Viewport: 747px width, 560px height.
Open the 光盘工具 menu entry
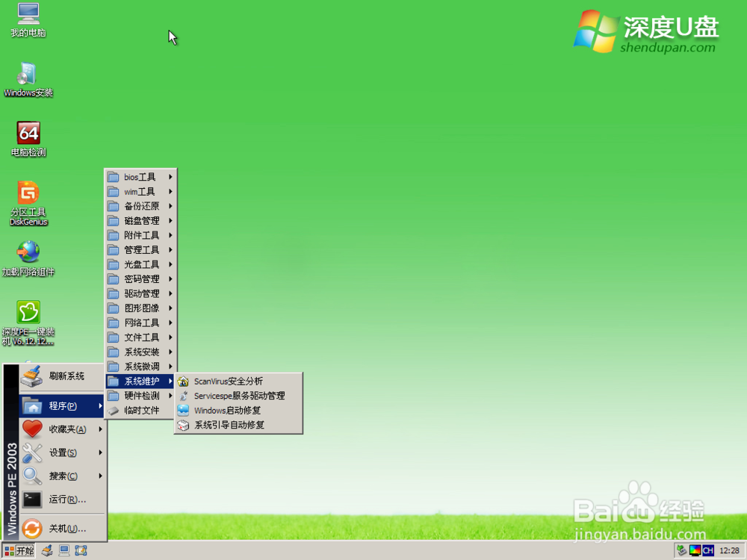click(x=140, y=264)
